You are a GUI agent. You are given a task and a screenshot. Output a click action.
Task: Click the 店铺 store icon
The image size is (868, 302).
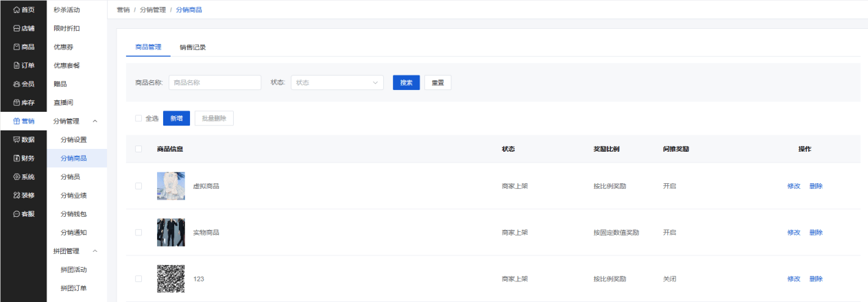coord(16,28)
